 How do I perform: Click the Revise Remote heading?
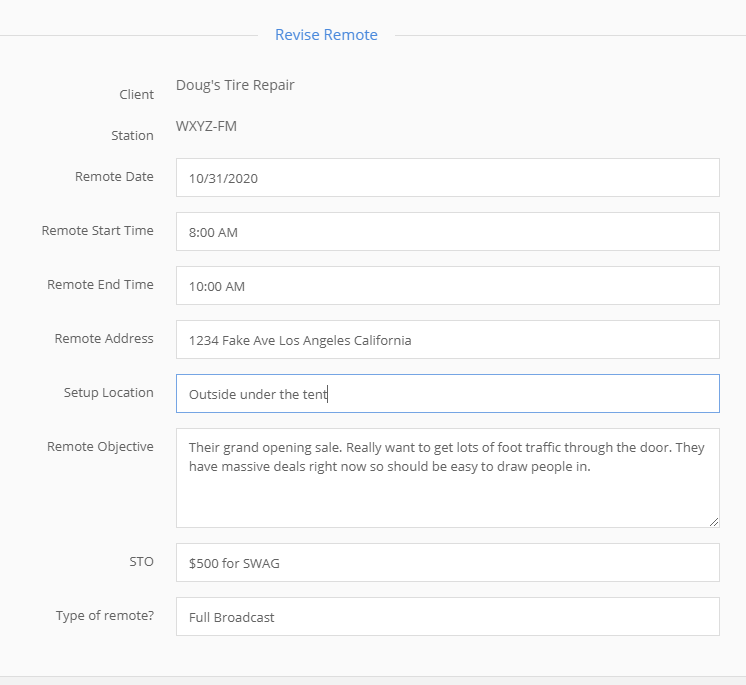[326, 35]
